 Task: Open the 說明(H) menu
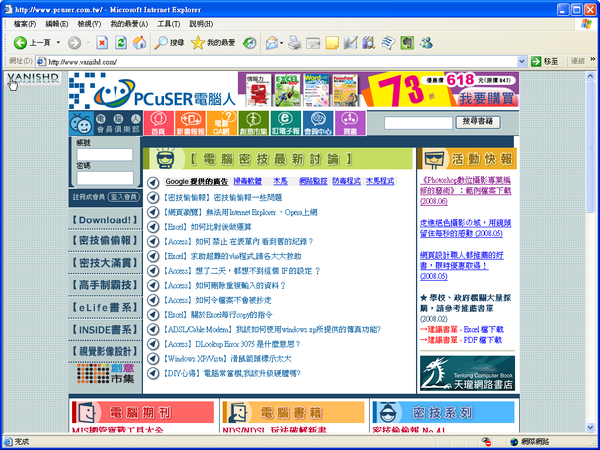201,24
